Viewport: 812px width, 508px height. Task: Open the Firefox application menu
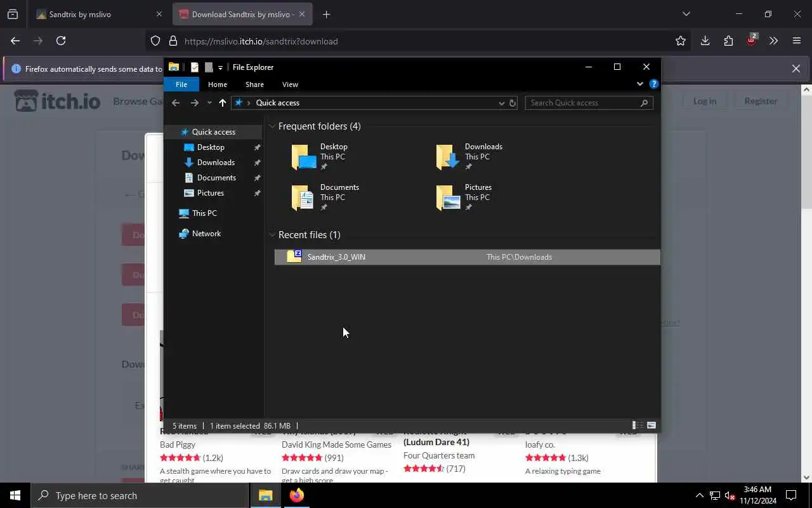797,41
